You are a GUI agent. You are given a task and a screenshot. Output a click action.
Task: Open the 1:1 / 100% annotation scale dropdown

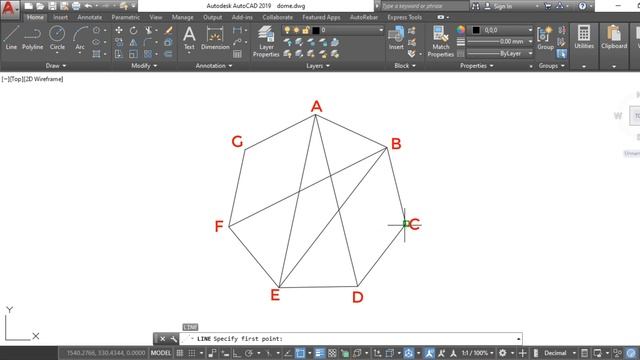point(477,353)
